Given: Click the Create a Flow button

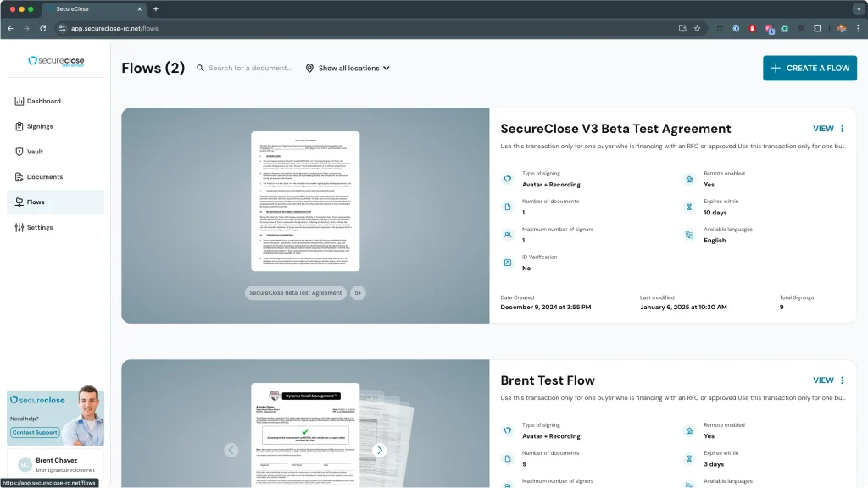Looking at the screenshot, I should [x=810, y=68].
